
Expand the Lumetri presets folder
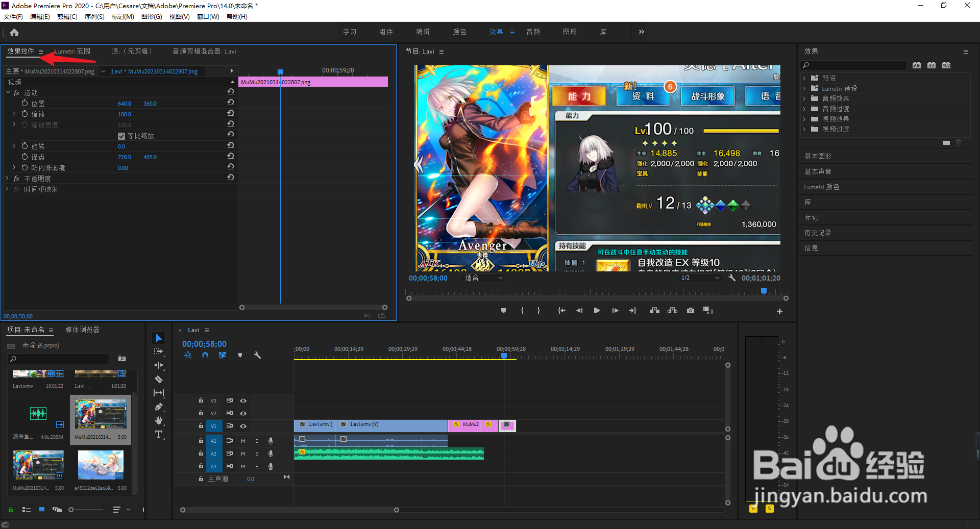click(x=804, y=88)
